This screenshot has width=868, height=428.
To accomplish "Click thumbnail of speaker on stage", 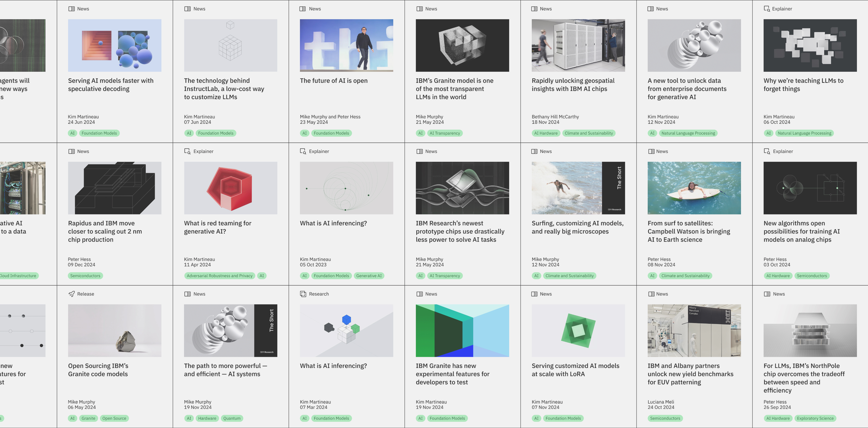I will [x=346, y=46].
